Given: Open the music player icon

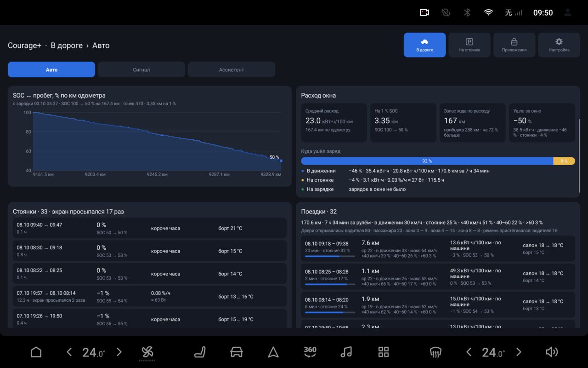Looking at the screenshot, I should 346,352.
